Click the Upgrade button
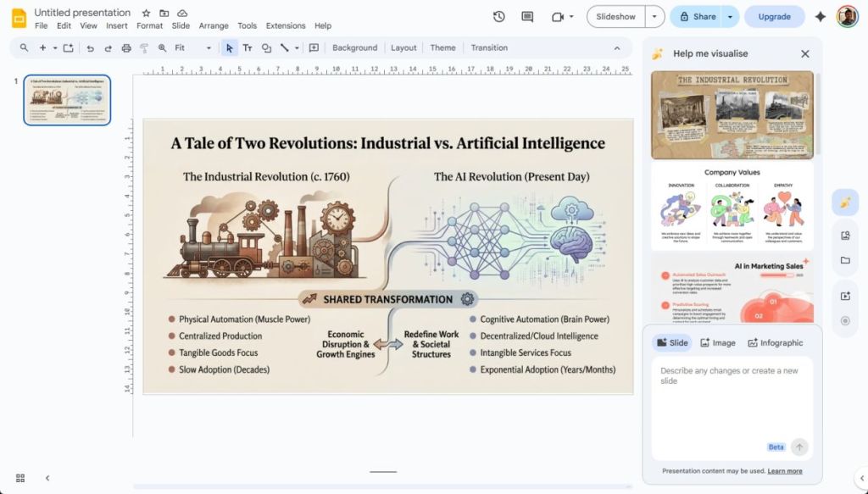This screenshot has height=494, width=868. tap(774, 16)
